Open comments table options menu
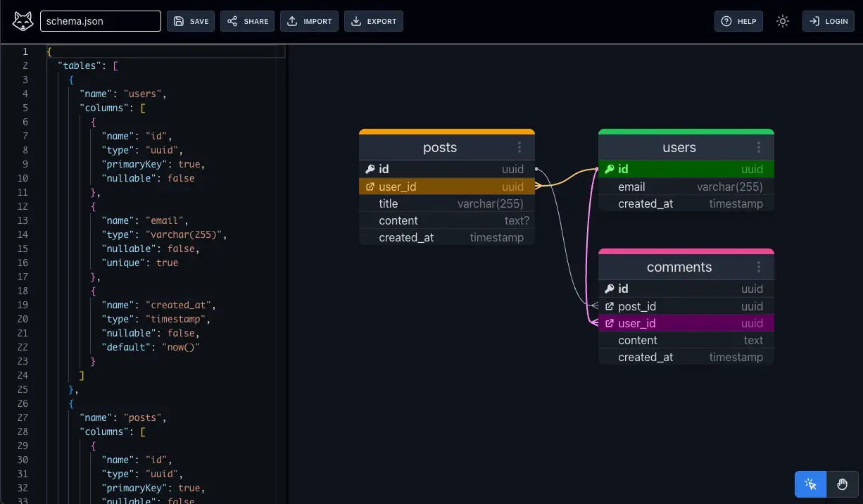The height and width of the screenshot is (504, 863). coord(759,267)
